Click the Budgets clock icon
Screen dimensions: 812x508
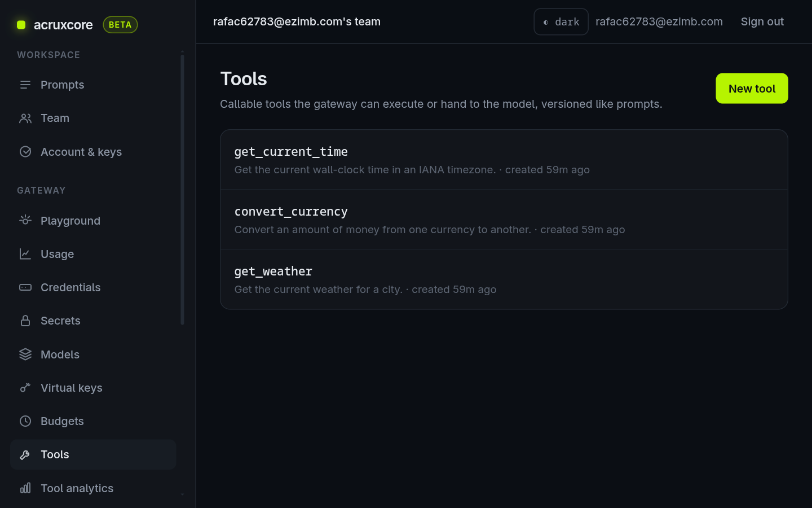[x=25, y=421]
